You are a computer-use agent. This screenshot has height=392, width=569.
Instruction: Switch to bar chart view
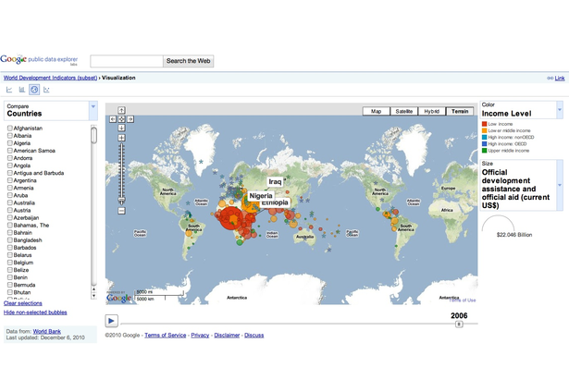[22, 90]
